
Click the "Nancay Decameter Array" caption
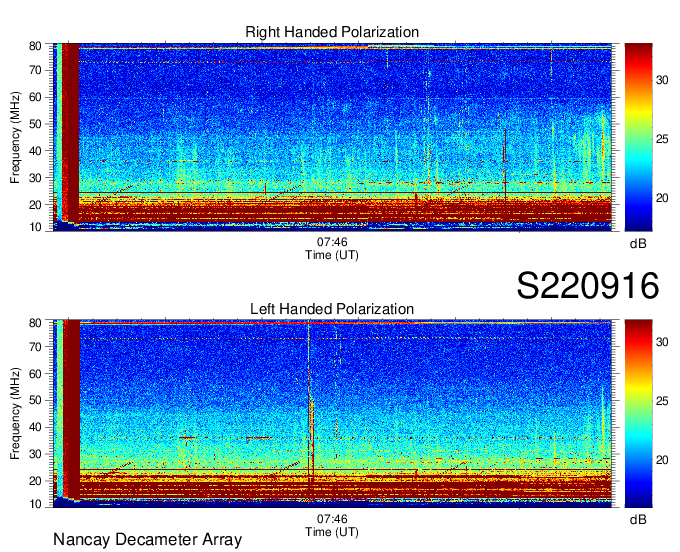click(x=147, y=540)
